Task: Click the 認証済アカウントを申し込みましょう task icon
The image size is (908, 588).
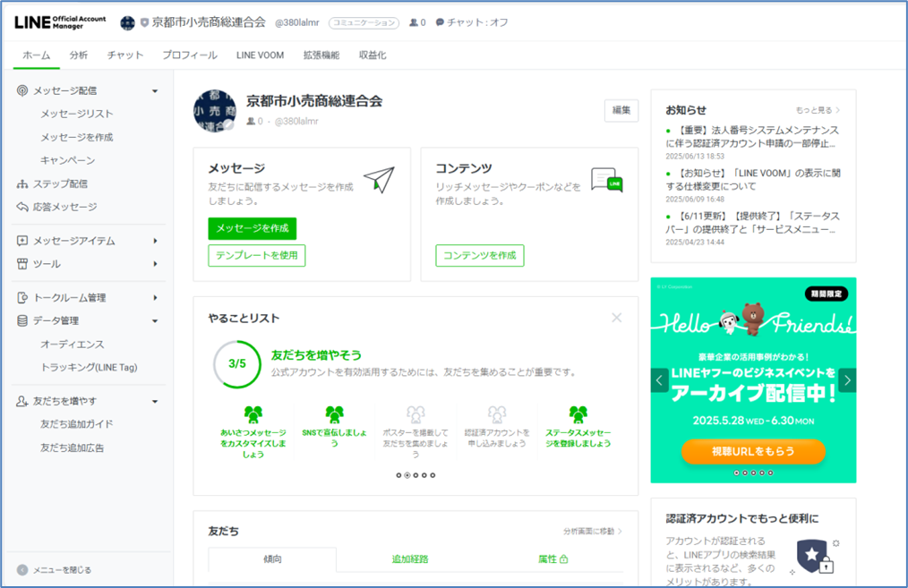Action: pos(497,414)
